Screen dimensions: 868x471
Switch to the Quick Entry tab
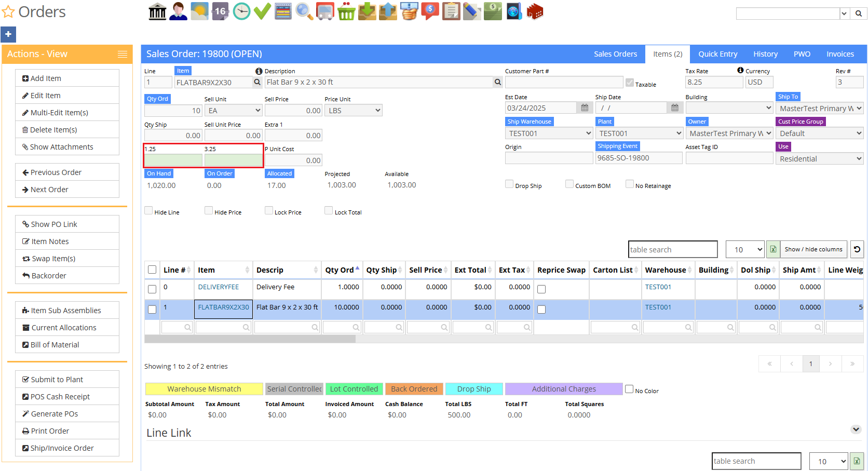[x=717, y=54]
